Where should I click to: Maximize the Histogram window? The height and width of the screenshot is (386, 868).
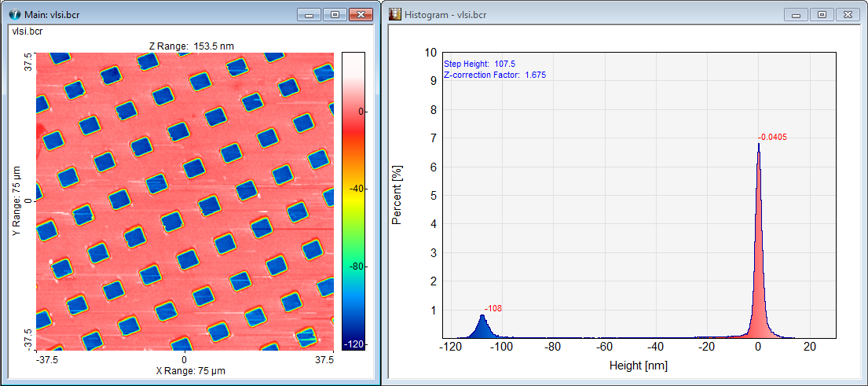[822, 15]
